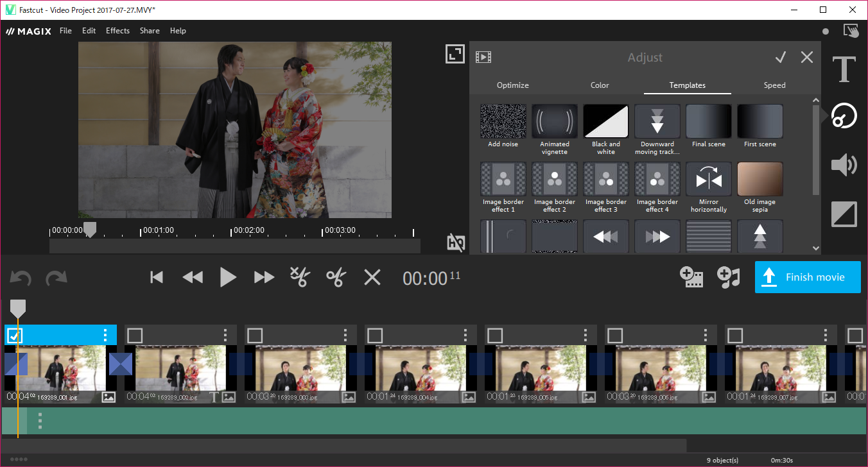Open options menu for clip 169289_002.jpg

point(225,335)
